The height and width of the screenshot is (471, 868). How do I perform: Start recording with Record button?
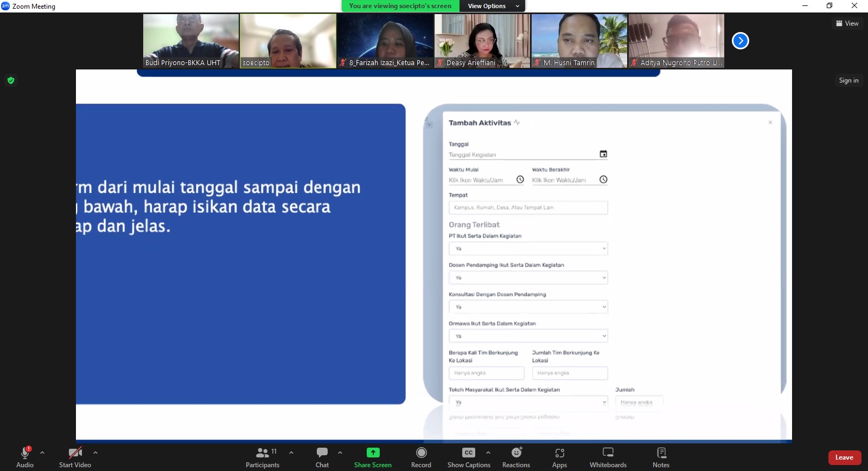421,457
